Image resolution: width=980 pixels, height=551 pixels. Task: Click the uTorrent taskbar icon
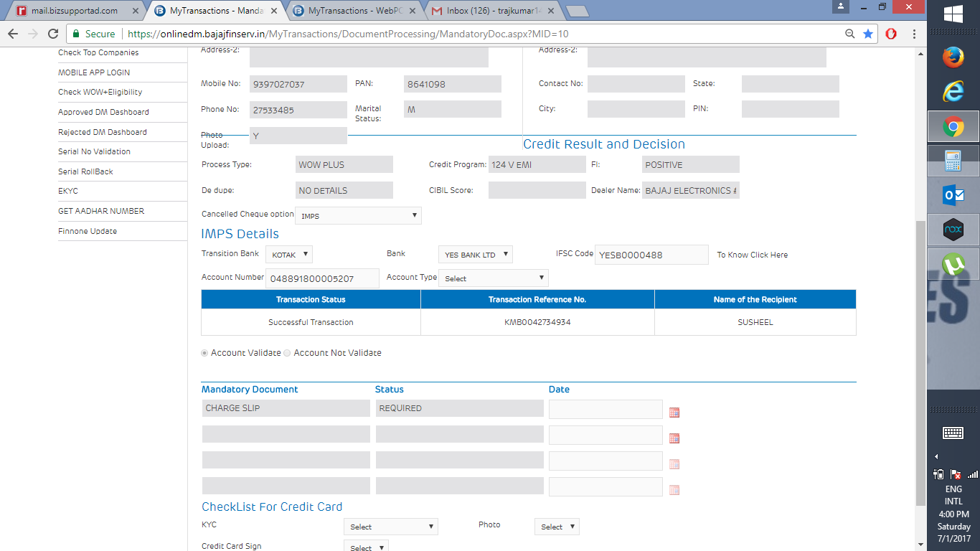coord(953,265)
